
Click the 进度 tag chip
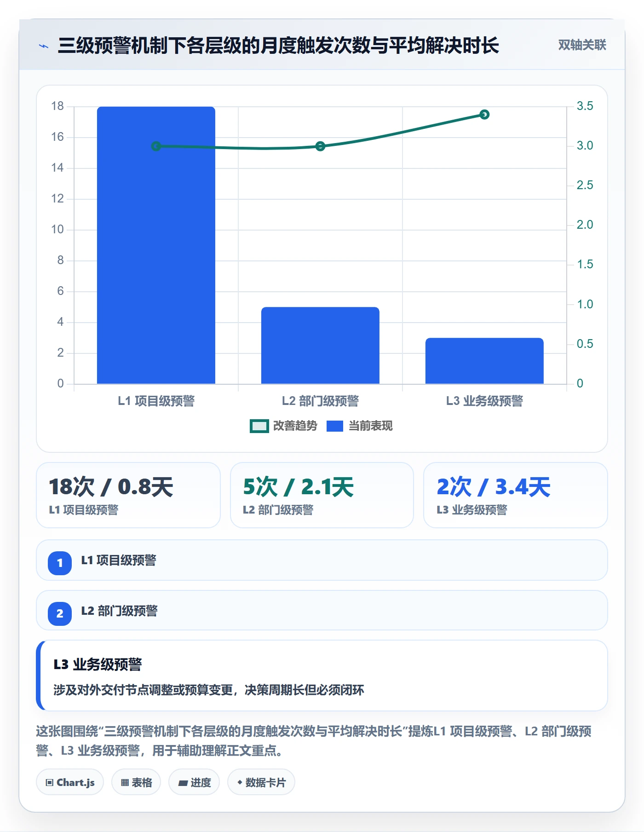point(194,782)
